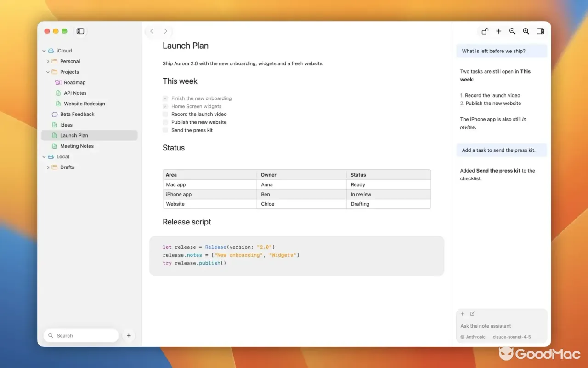Image resolution: width=588 pixels, height=368 pixels.
Task: Click the Release script code block
Action: coord(297,256)
